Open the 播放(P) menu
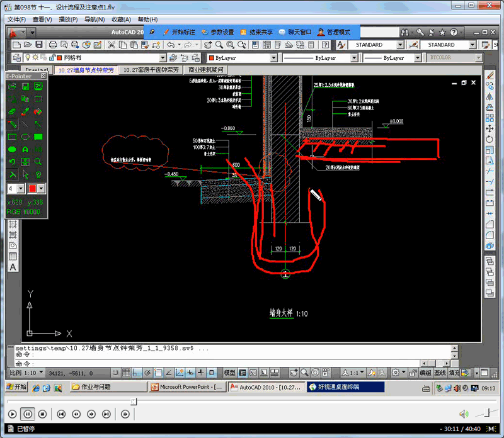This screenshot has height=438, width=504. coord(68,20)
